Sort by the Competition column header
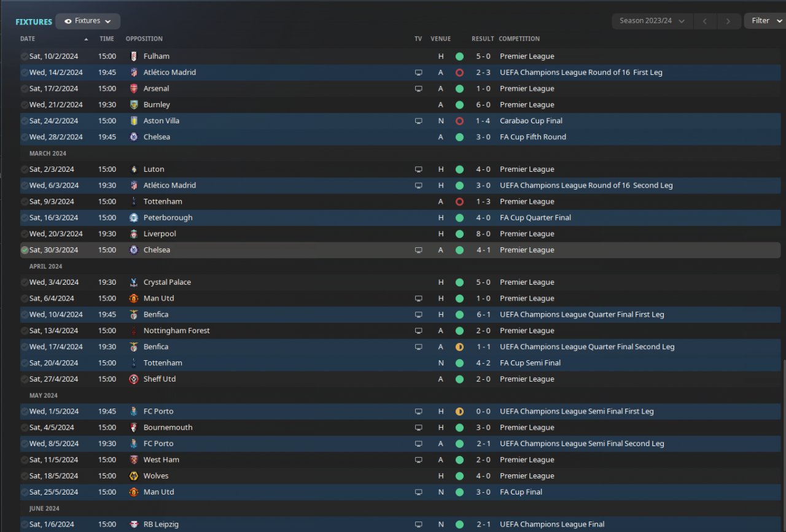 pyautogui.click(x=519, y=39)
